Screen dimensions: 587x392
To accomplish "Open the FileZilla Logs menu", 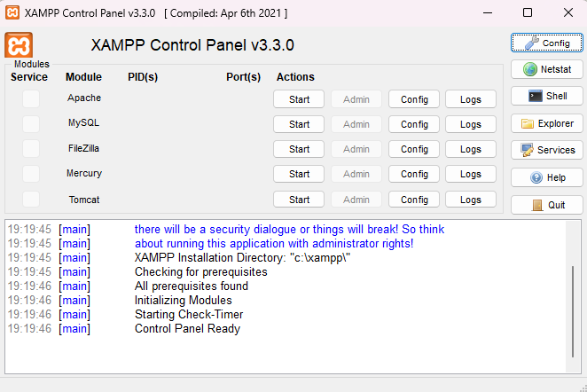I will [x=471, y=149].
